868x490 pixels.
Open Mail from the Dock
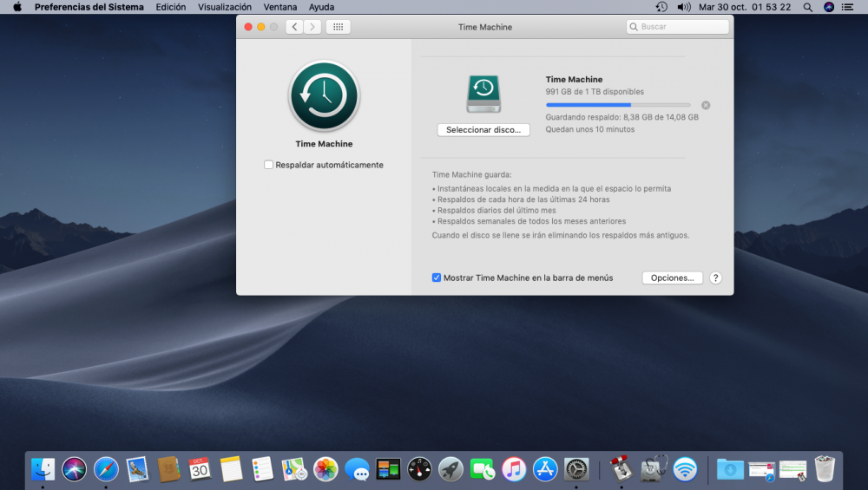pos(137,469)
